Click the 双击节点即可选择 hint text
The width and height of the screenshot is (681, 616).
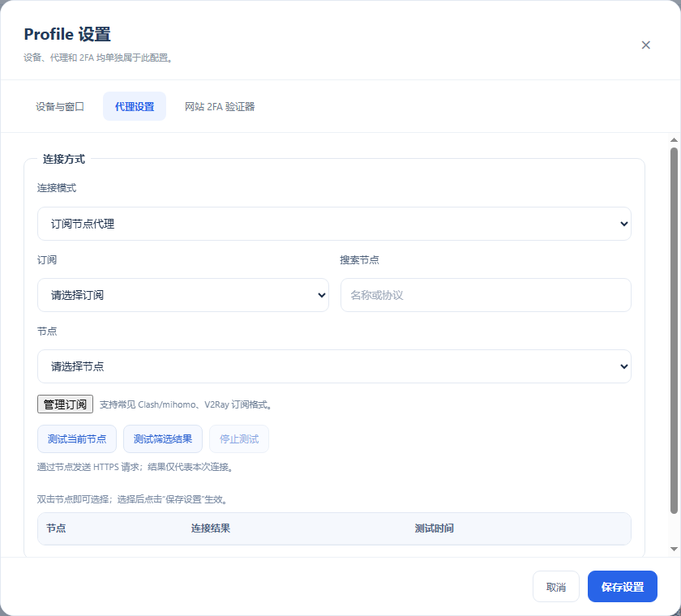coord(132,499)
